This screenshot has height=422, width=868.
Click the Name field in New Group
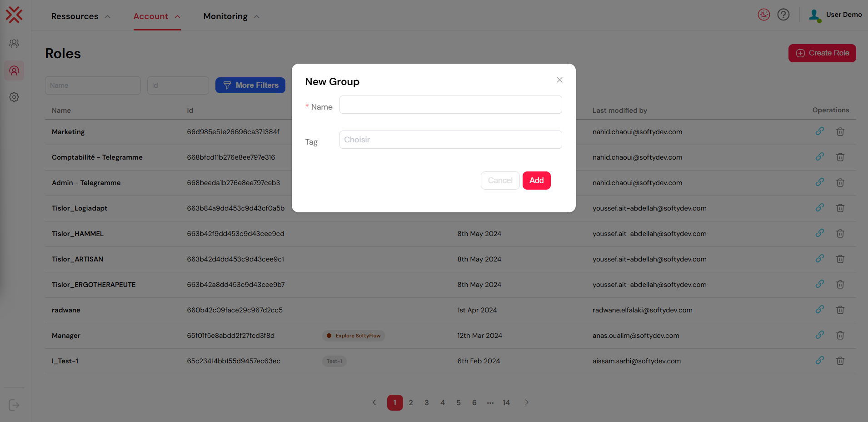(450, 105)
